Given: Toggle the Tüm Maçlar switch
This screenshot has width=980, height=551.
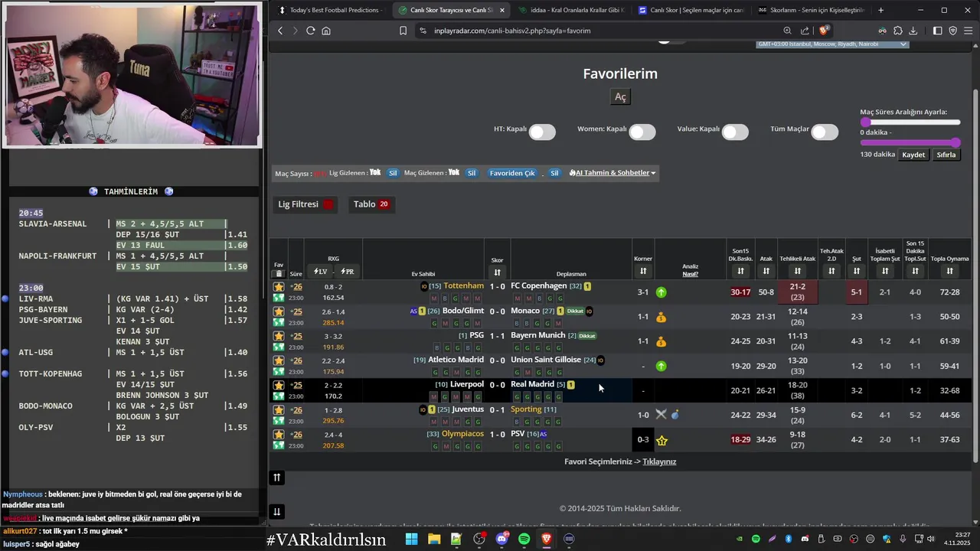Looking at the screenshot, I should point(825,132).
